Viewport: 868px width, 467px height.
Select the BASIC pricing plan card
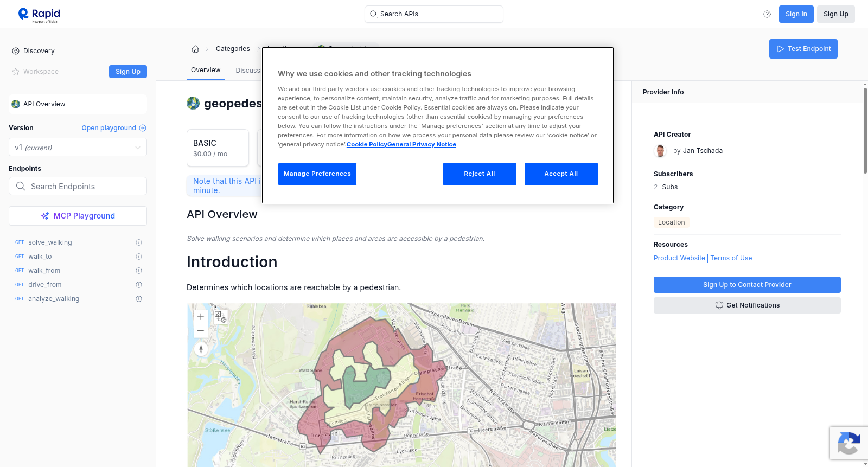(218, 148)
